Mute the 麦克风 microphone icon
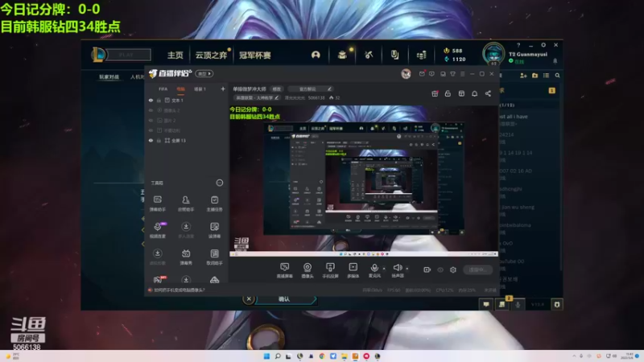This screenshot has height=362, width=644. [374, 268]
